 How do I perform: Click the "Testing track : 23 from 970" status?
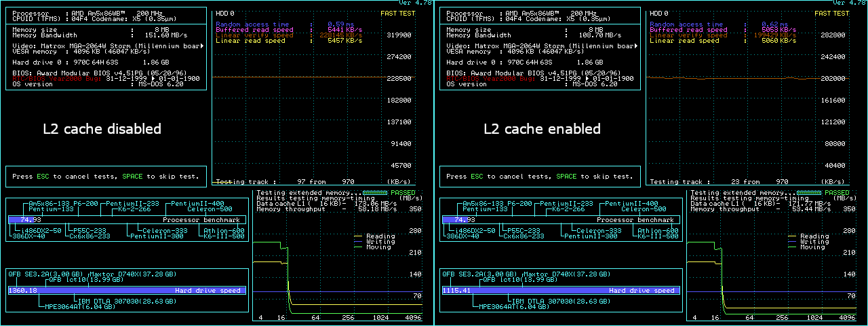point(719,182)
